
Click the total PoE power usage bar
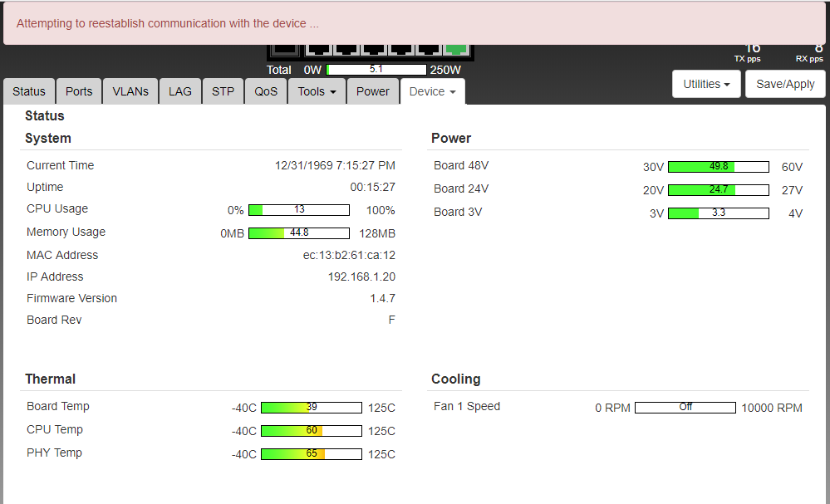376,70
